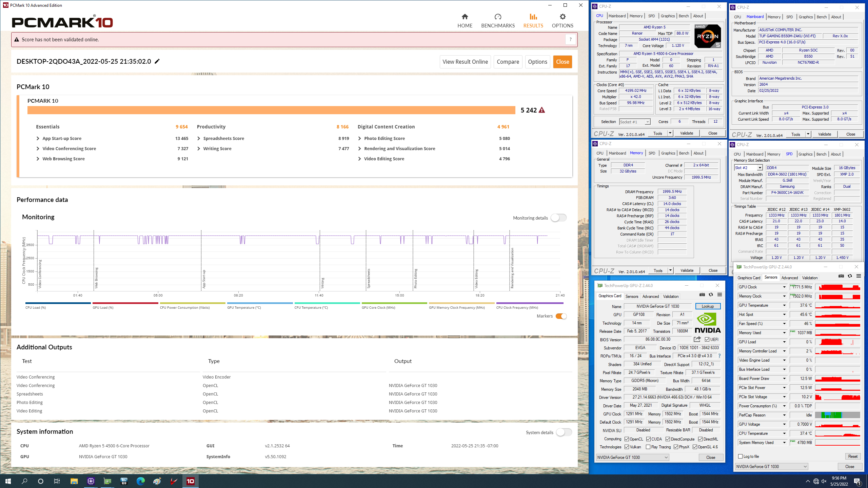Click the Compare button
The image size is (868, 488).
click(x=508, y=62)
